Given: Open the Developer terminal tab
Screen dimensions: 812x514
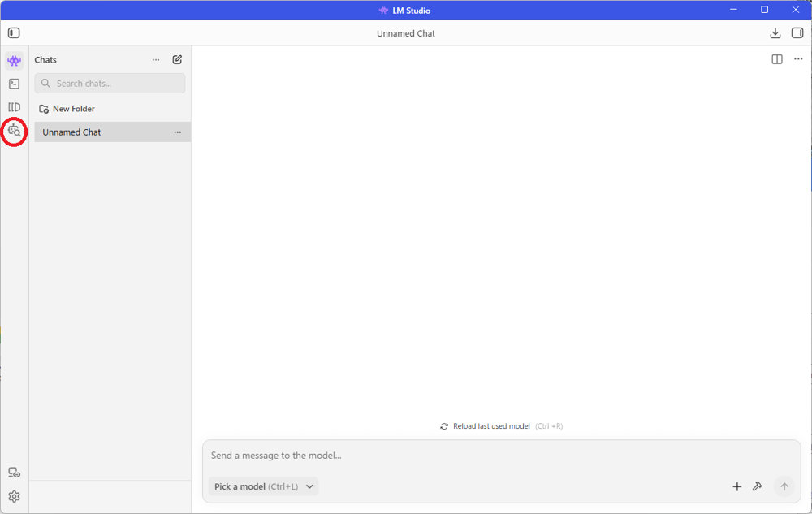Looking at the screenshot, I should click(14, 84).
